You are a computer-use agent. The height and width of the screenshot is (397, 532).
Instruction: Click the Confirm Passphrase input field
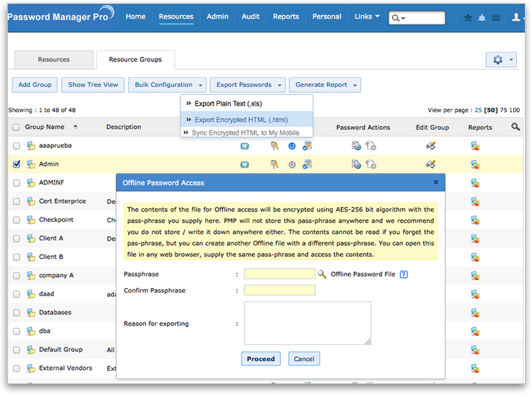click(x=280, y=290)
